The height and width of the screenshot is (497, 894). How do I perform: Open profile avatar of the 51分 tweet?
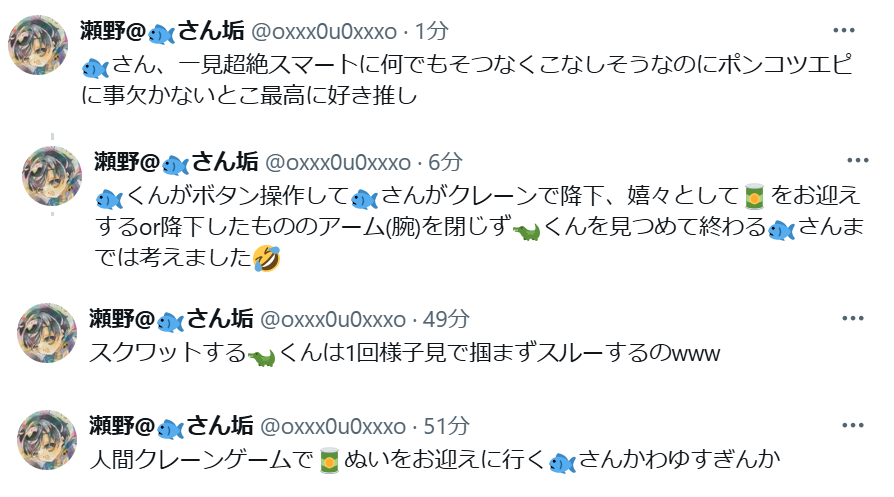click(x=47, y=439)
